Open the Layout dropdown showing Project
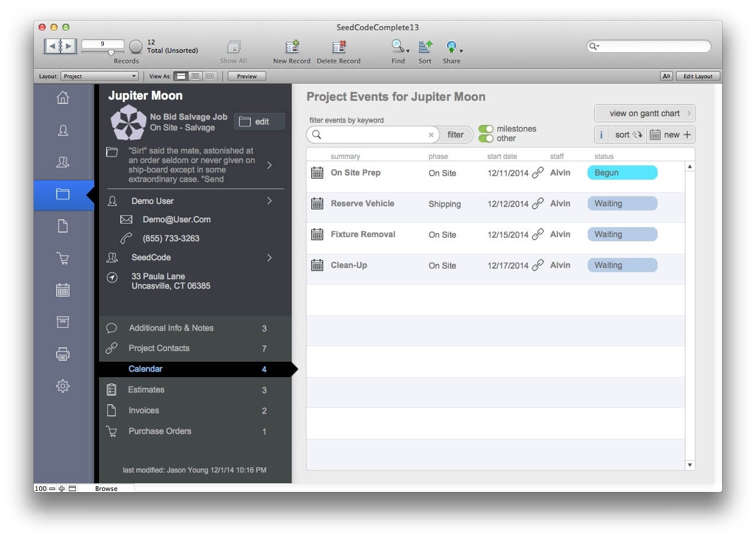The height and width of the screenshot is (539, 756). pos(99,76)
